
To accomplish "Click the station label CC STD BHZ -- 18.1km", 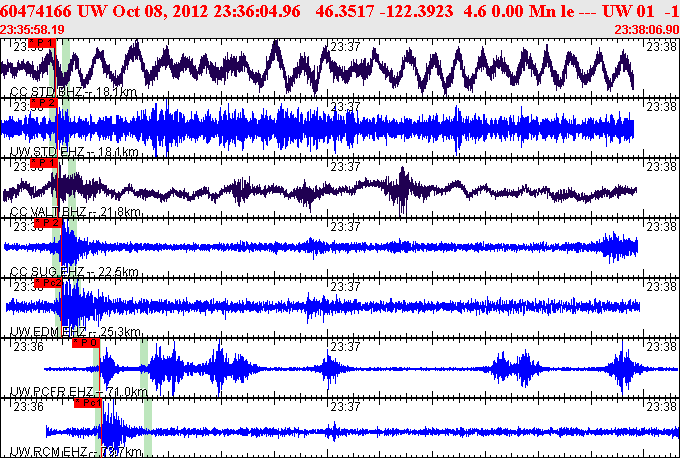I will (73, 92).
